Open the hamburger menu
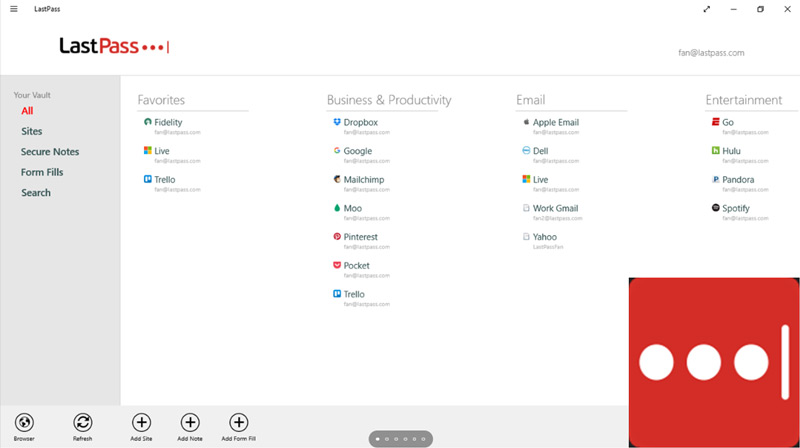The width and height of the screenshot is (800, 448). coord(14,9)
